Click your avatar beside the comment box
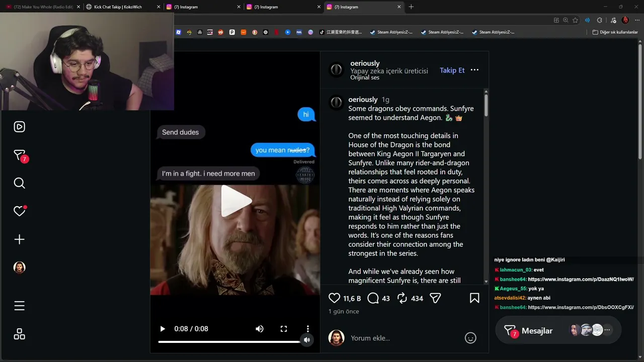 [x=336, y=338]
